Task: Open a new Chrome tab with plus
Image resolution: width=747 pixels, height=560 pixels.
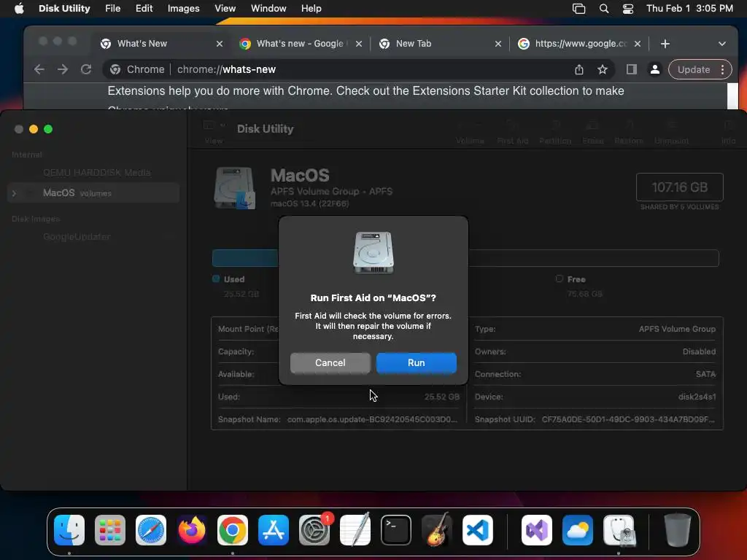Action: (665, 44)
